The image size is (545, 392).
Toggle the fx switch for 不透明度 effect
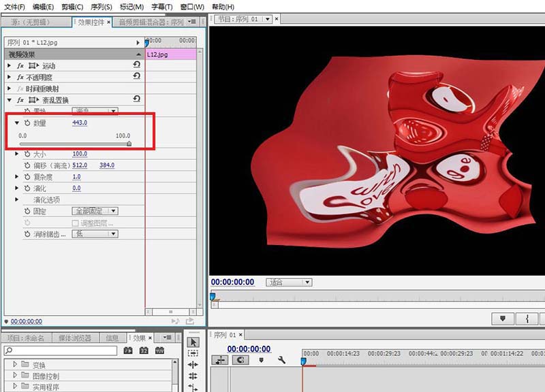[x=20, y=77]
